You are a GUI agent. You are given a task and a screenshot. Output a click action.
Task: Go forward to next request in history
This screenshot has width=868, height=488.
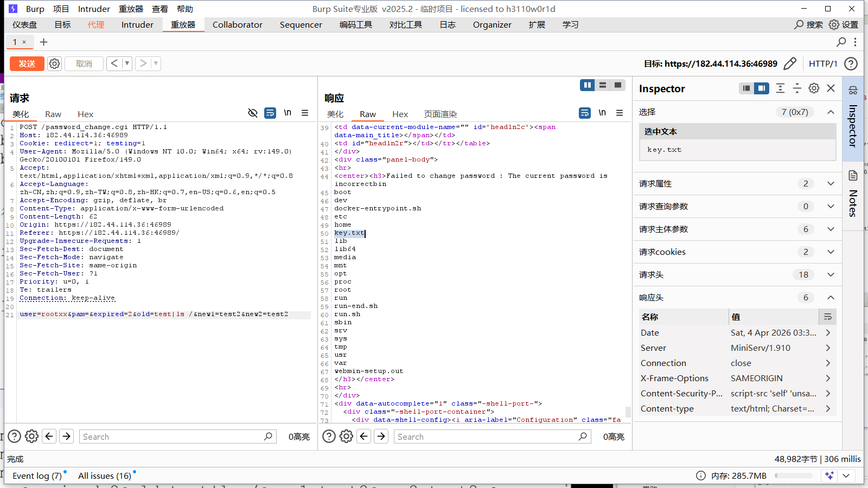143,63
